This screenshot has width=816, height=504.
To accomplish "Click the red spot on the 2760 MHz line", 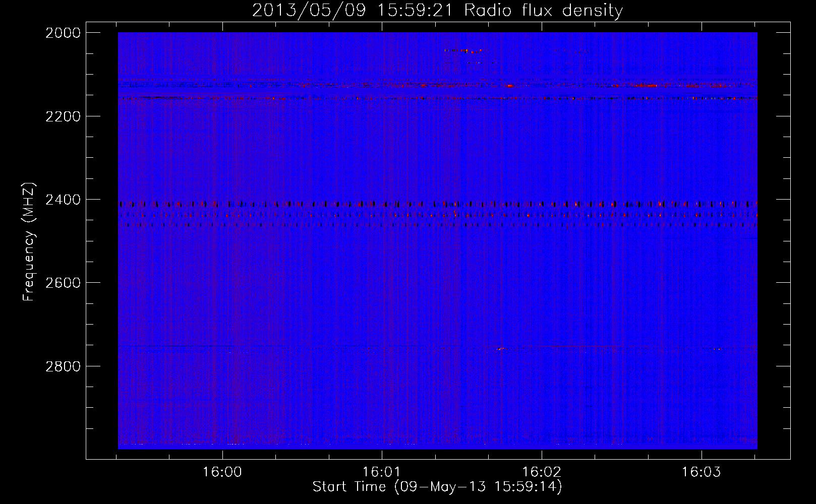I will [501, 349].
